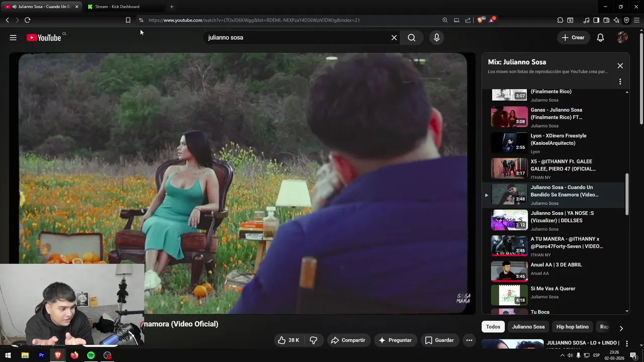Screen dimensions: 644x362
Task: Select the Hip hop latino filter chip
Action: click(x=573, y=327)
